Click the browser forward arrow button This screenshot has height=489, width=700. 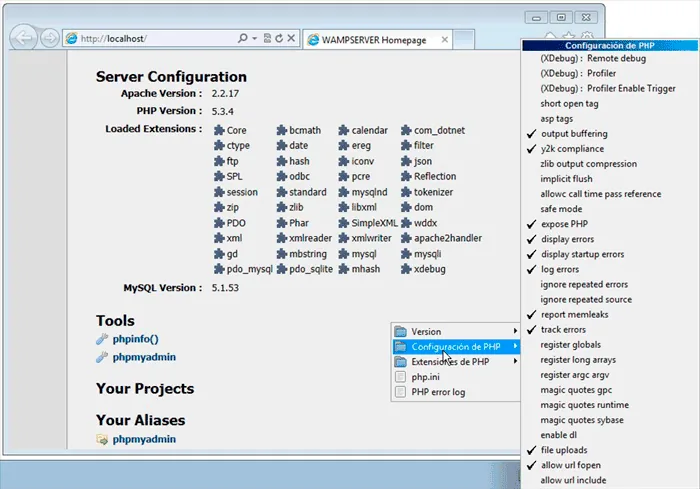point(50,38)
